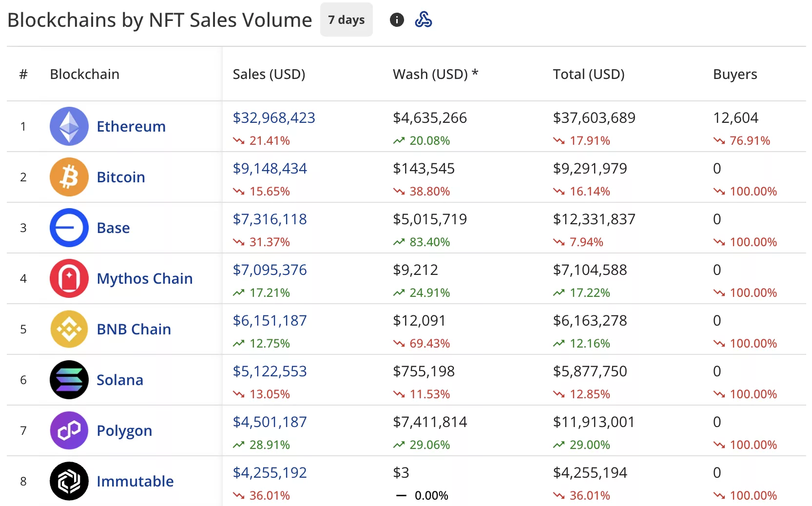Select the Base blockchain icon
Viewport: 812px width, 506px height.
point(69,228)
